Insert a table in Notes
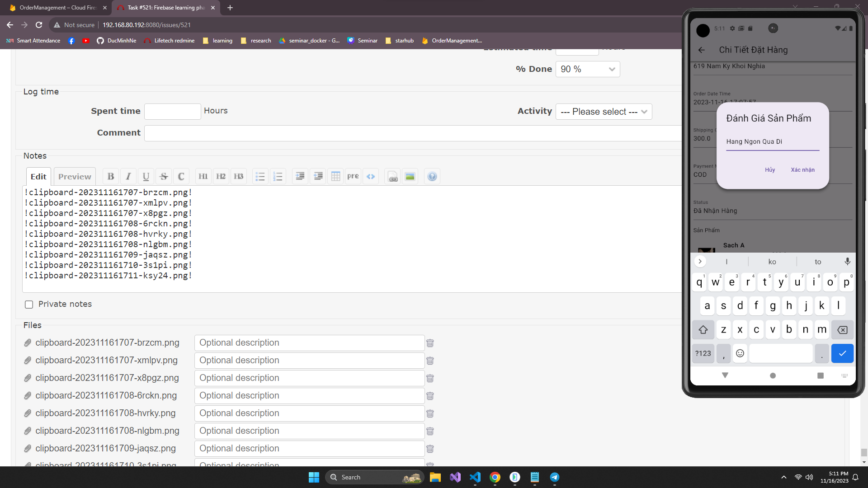868x488 pixels. point(335,177)
